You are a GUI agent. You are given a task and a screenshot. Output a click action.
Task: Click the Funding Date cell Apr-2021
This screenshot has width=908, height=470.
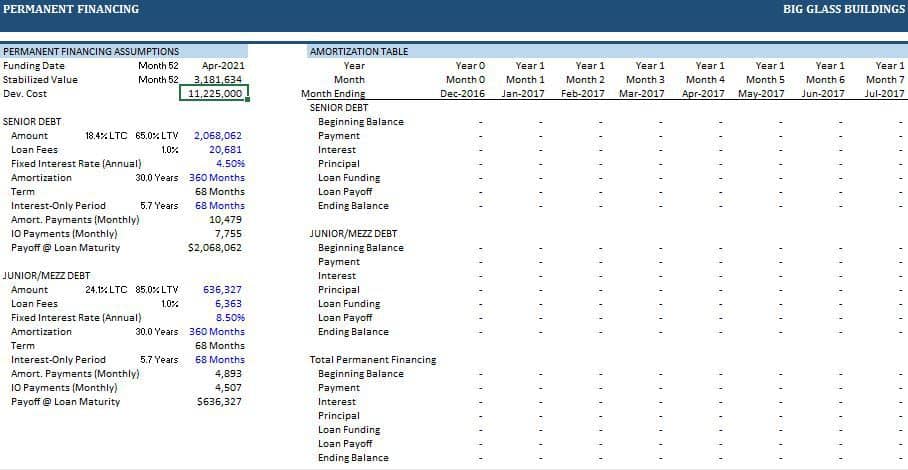[x=223, y=65]
